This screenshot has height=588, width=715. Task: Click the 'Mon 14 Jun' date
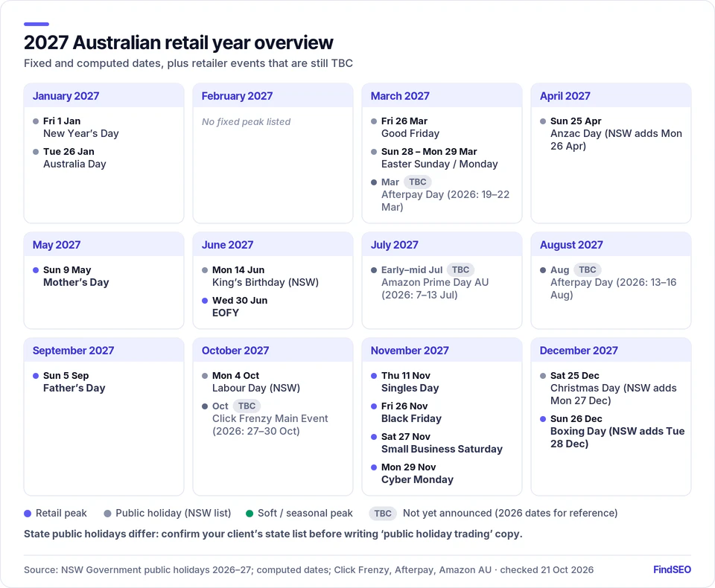coord(238,270)
